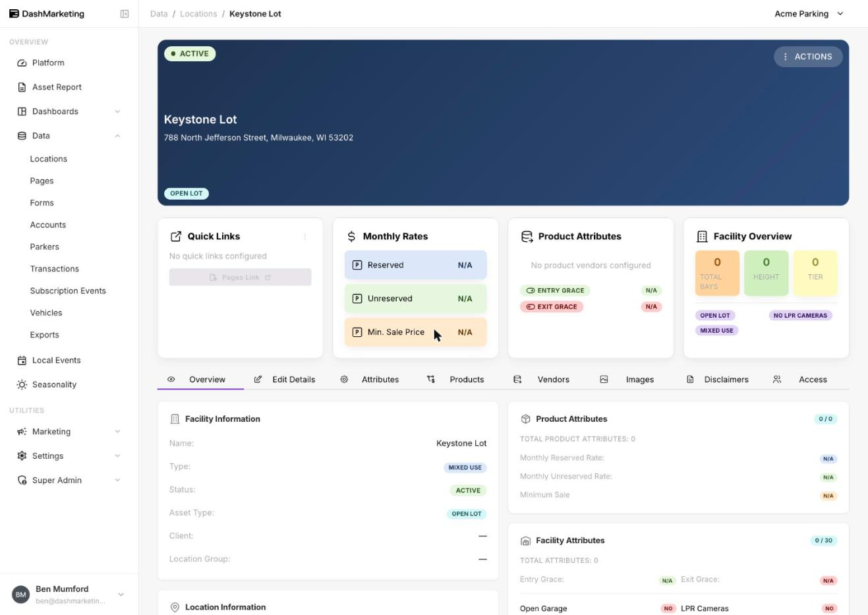
Task: Click the Settings gear icon in sidebar
Action: [x=22, y=456]
